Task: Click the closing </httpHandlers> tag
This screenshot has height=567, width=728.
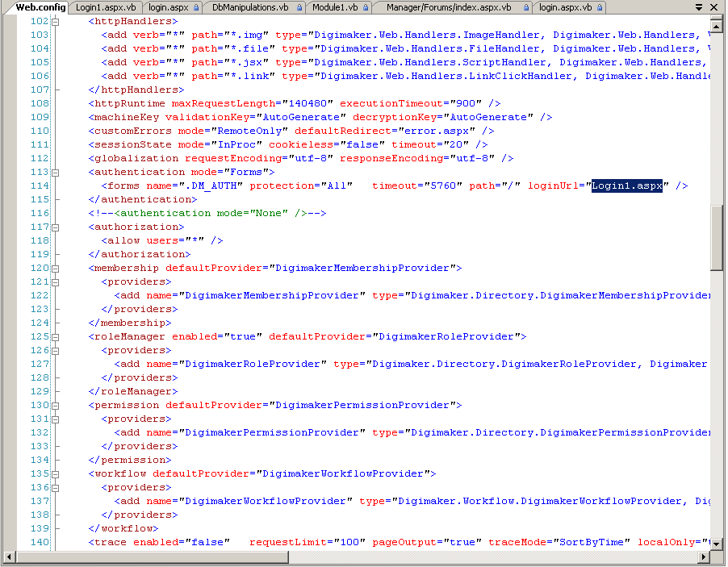Action: coord(136,90)
